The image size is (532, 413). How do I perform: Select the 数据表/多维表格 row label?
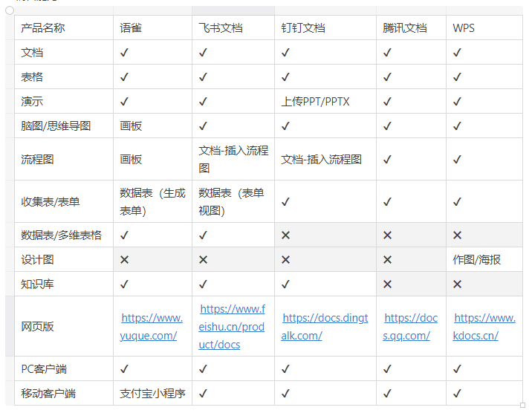[x=61, y=235]
